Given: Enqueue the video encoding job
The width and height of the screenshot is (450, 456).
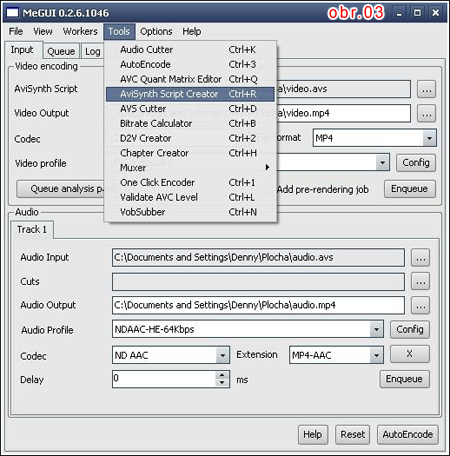Looking at the screenshot, I should coord(410,189).
